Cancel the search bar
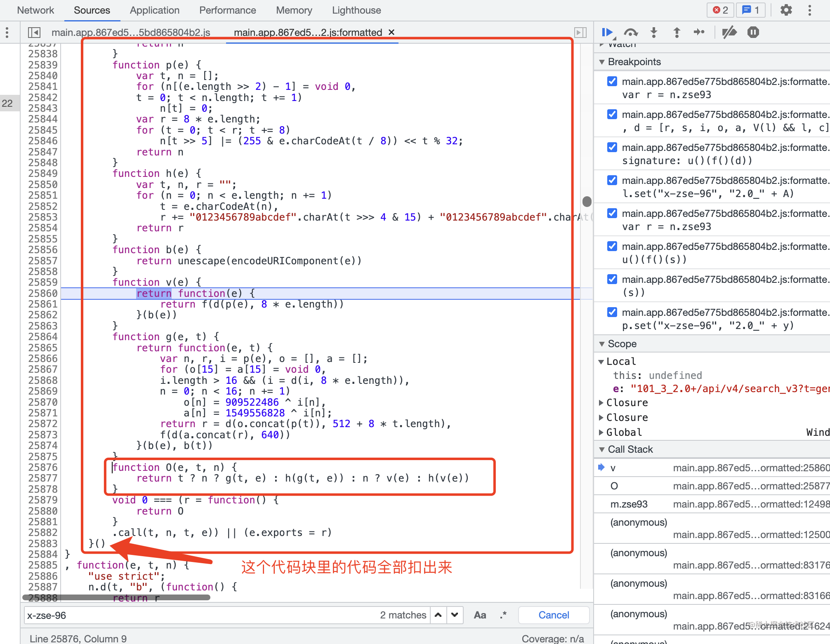The width and height of the screenshot is (830, 644). tap(554, 615)
